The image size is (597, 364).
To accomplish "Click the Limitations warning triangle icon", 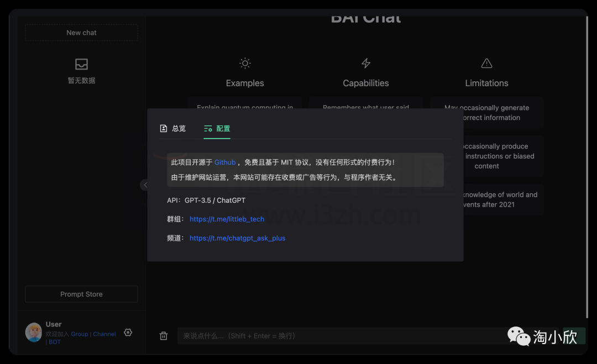I will click(486, 63).
